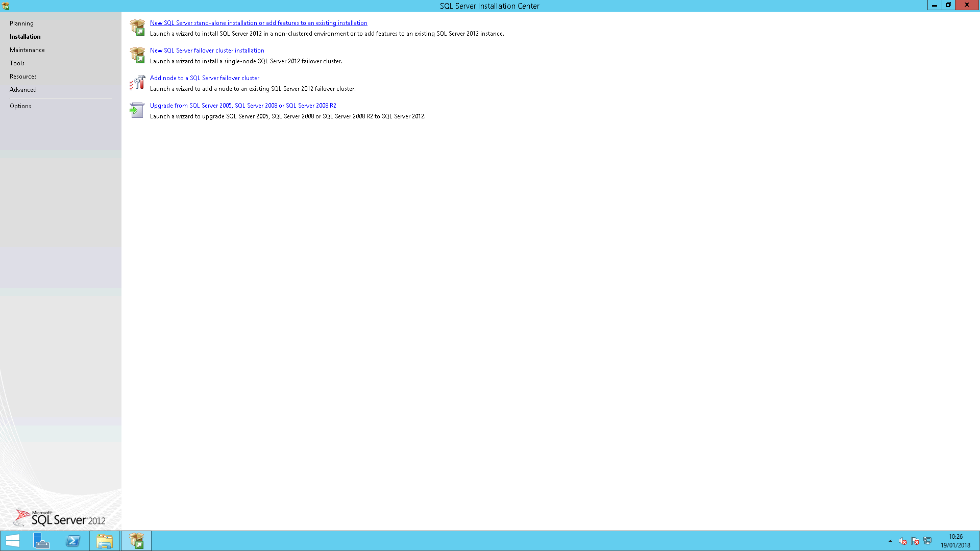Click the stand-alone installation box icon
The height and width of the screenshot is (551, 980).
[x=137, y=28]
